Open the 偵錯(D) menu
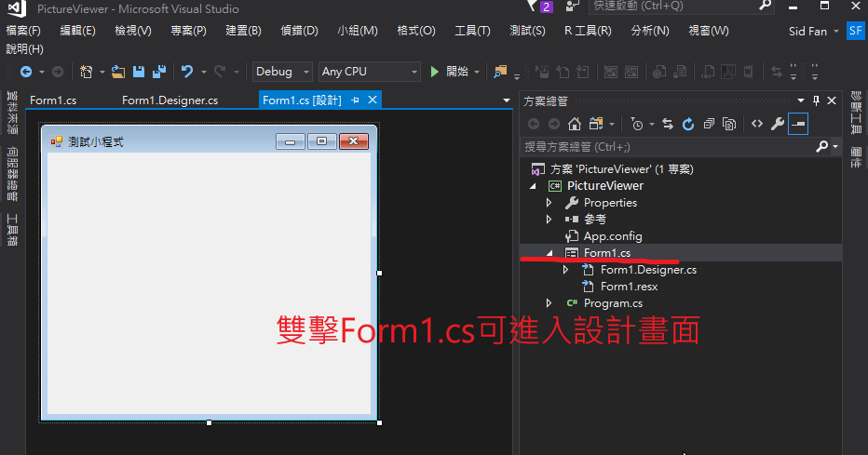 click(300, 31)
